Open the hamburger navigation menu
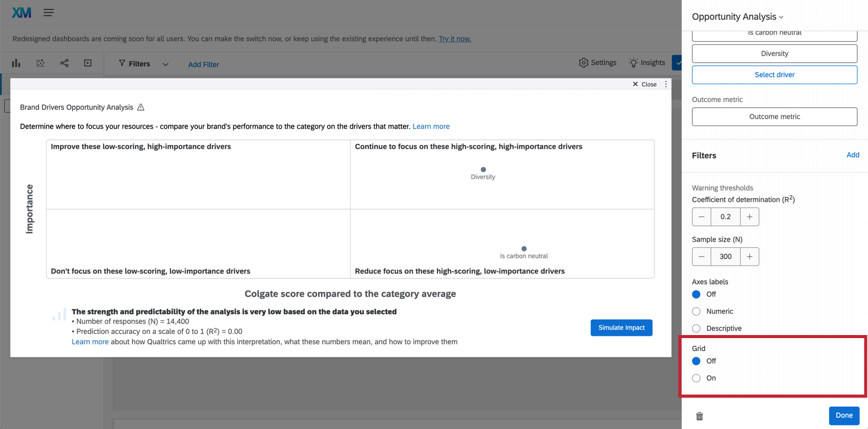 click(49, 13)
